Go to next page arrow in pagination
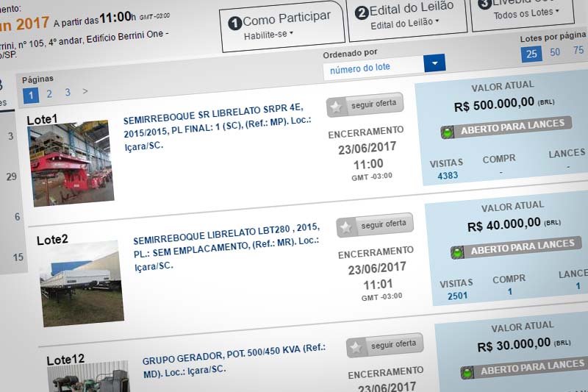The width and height of the screenshot is (588, 392). [85, 92]
